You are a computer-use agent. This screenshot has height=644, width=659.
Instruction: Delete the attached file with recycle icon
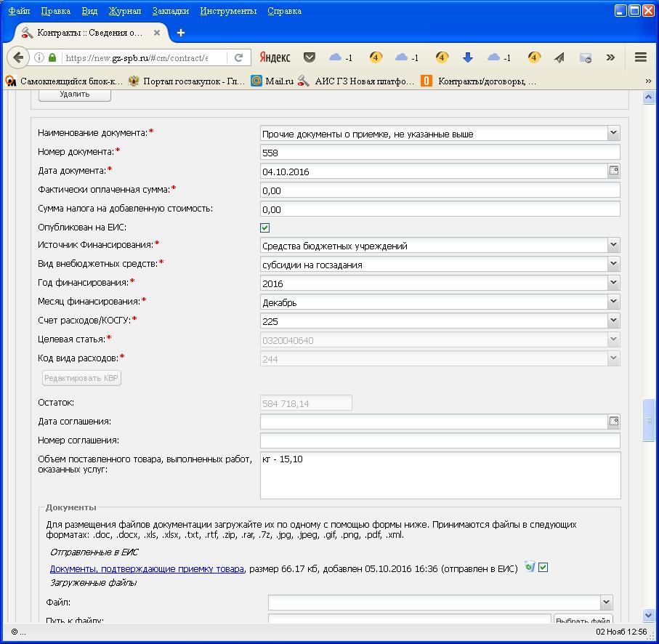pyautogui.click(x=530, y=567)
